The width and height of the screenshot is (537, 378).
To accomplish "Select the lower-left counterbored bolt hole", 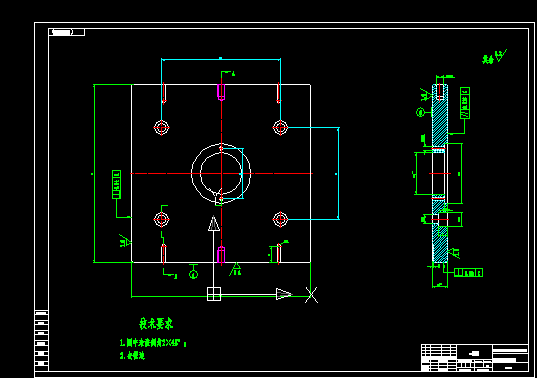I will coord(161,219).
